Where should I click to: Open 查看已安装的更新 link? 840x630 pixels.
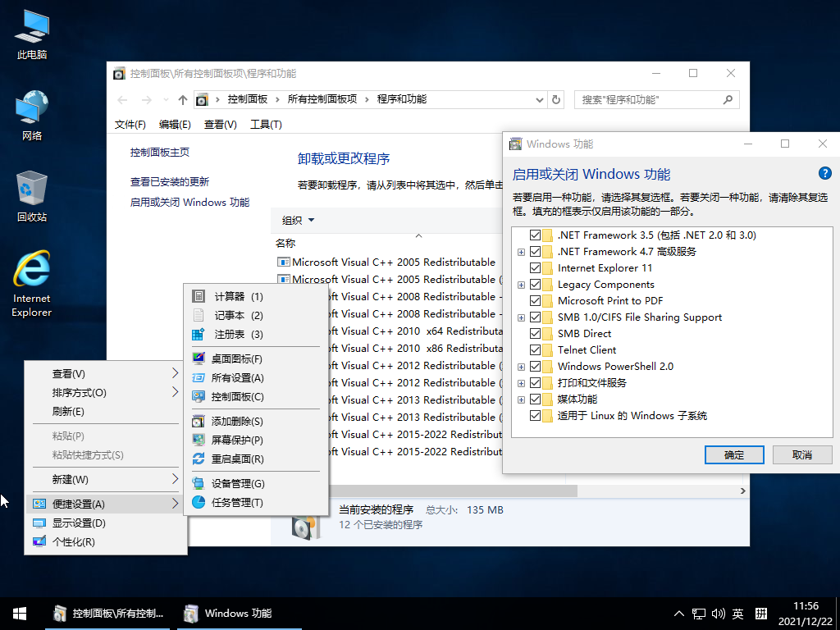pyautogui.click(x=169, y=181)
